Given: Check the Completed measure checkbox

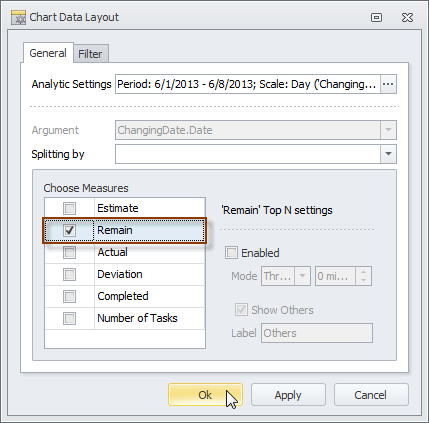Looking at the screenshot, I should (69, 296).
